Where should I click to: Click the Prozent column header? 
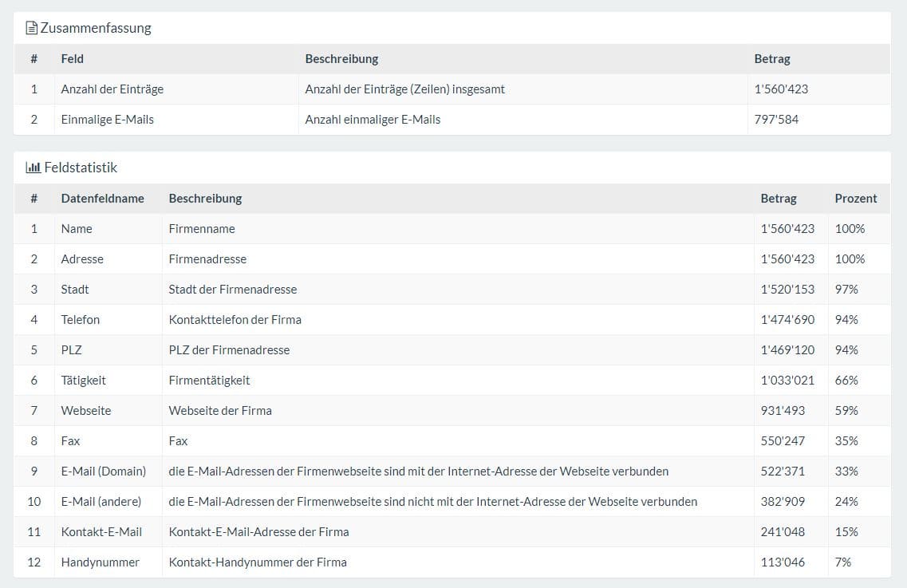[x=855, y=199]
